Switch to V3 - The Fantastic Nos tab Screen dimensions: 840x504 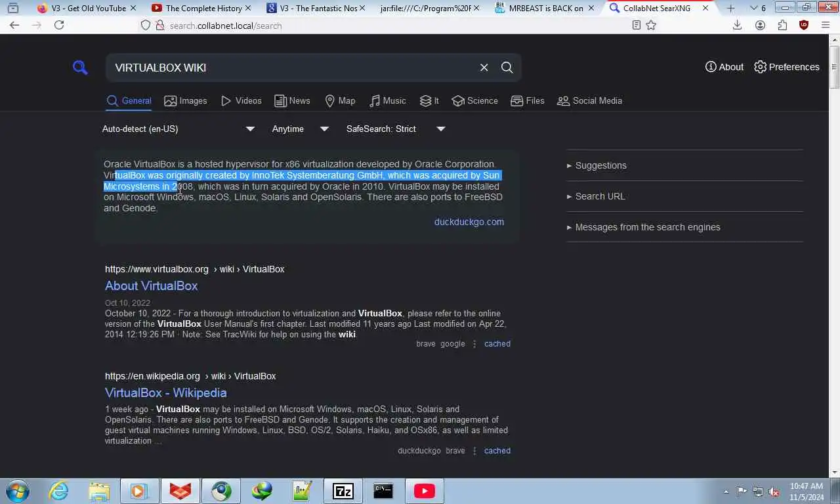(x=315, y=8)
